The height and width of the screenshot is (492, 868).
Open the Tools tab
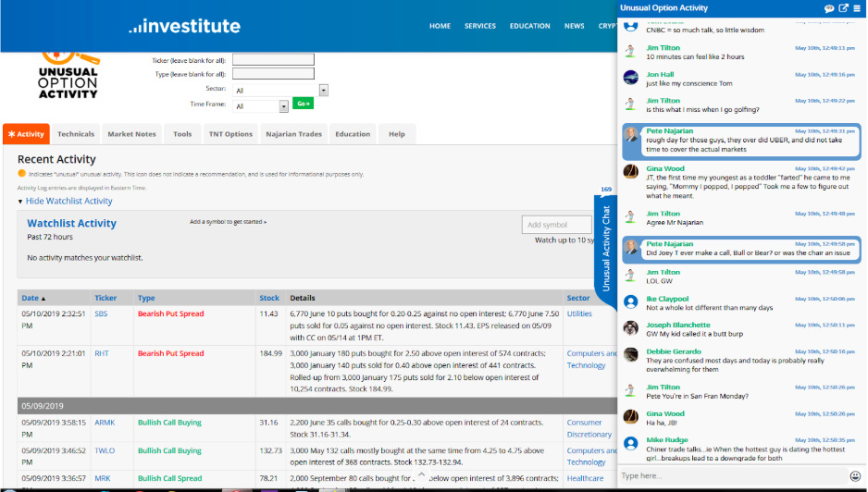click(182, 134)
